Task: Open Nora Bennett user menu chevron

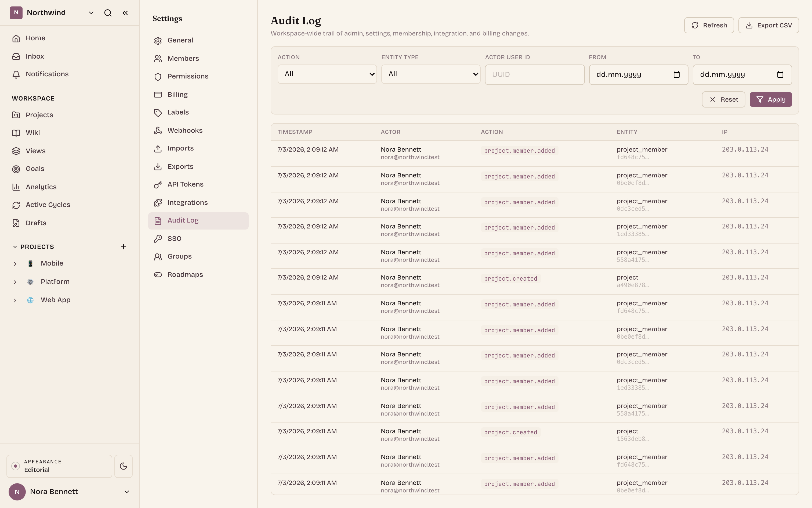Action: point(127,492)
